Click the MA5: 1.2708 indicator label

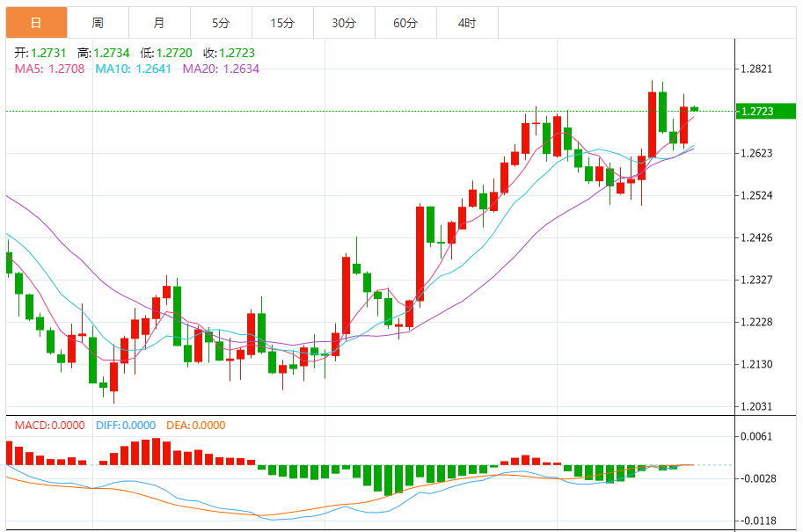(x=49, y=69)
